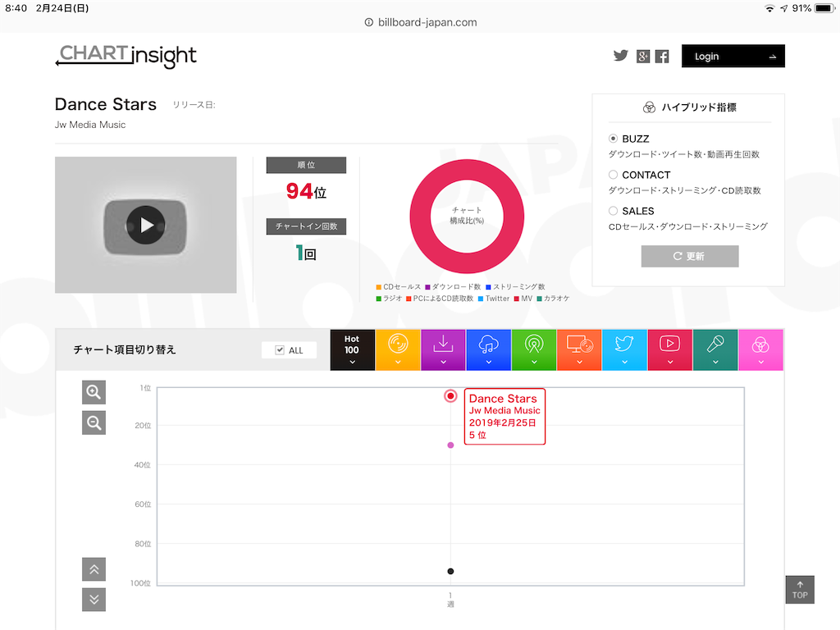Click the 更新 update button
840x630 pixels.
[x=689, y=256]
